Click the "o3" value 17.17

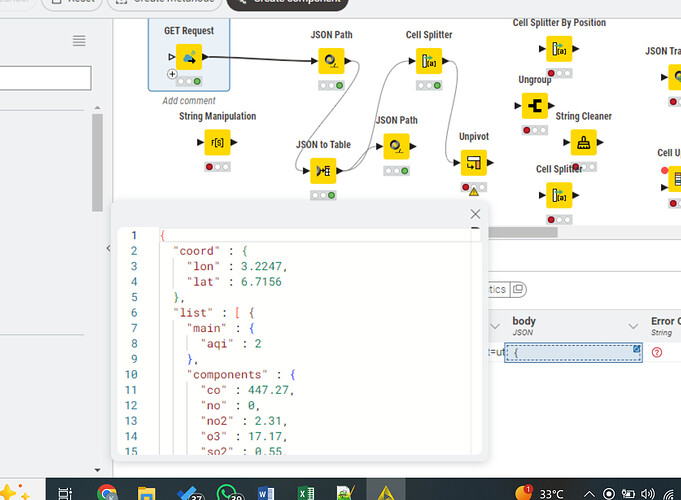(x=264, y=436)
